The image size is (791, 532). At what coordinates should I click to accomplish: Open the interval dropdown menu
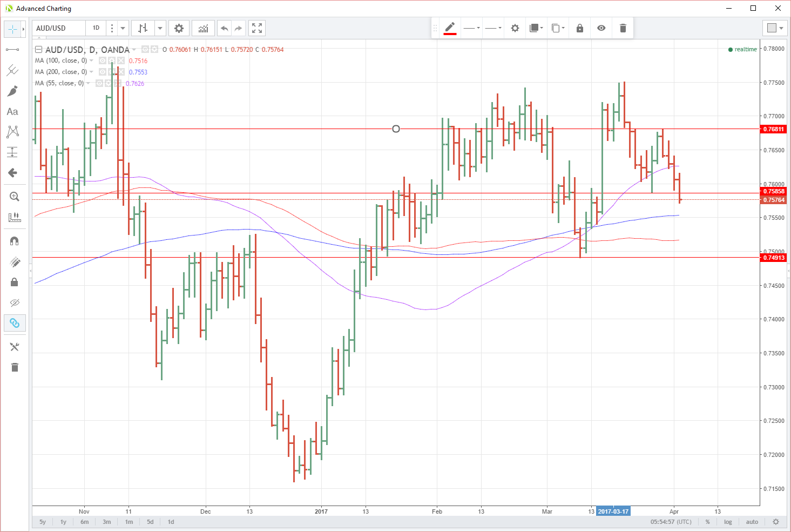click(123, 28)
